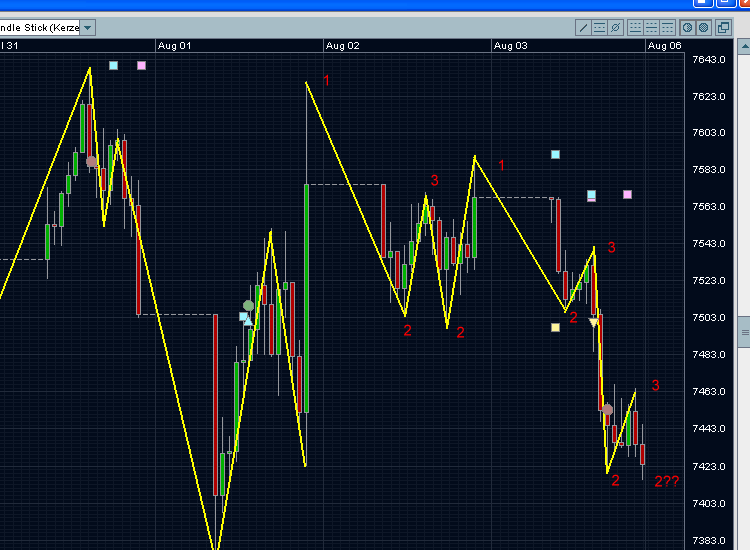Toggle the dotted circle button
The image size is (750, 550).
point(703,27)
